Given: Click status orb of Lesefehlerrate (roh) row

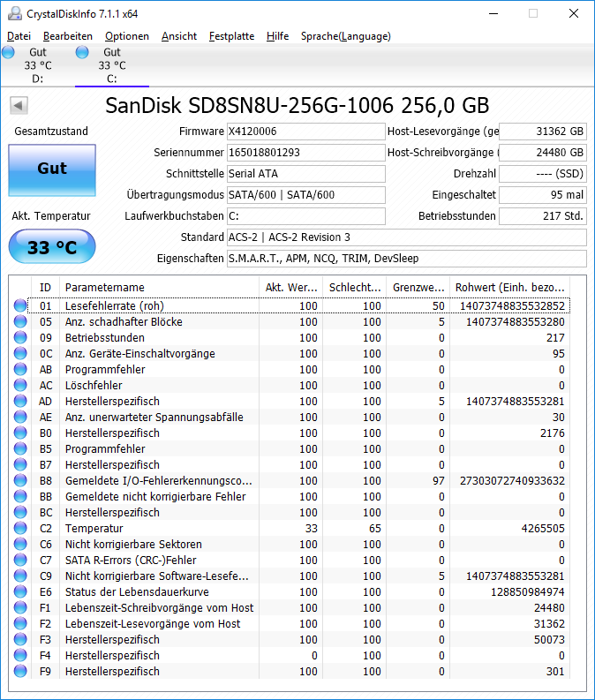Looking at the screenshot, I should [20, 305].
